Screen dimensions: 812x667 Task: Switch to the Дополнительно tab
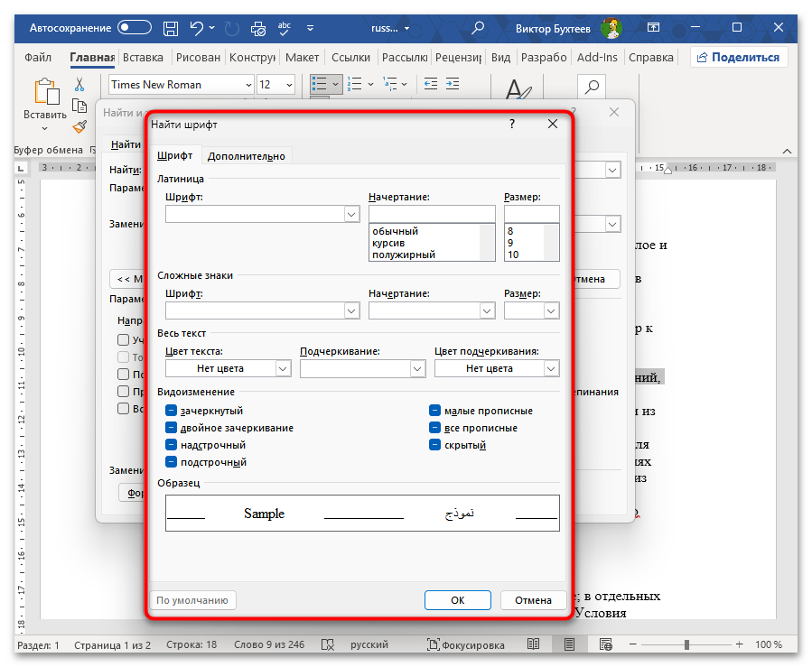click(x=246, y=156)
